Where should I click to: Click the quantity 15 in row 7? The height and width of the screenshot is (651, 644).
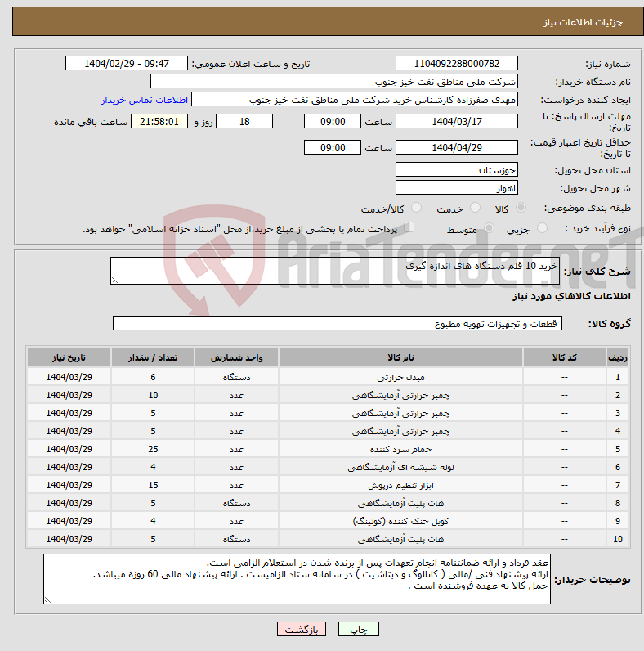(x=153, y=485)
